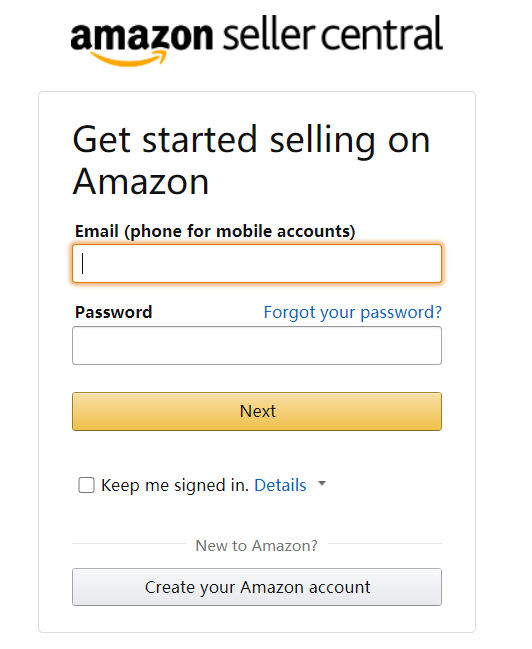The image size is (532, 649).
Task: Focus the Email or phone input field
Action: (257, 264)
